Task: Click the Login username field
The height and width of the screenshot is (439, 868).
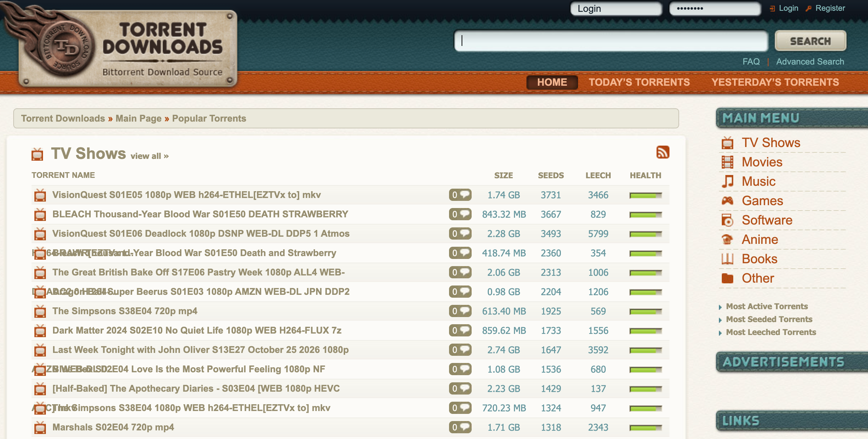Action: [x=616, y=9]
